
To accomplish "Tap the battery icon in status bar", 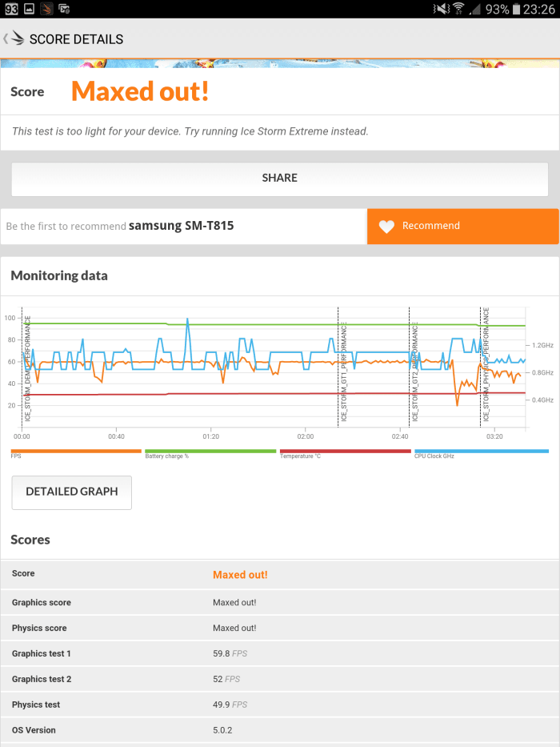I will coord(516,9).
